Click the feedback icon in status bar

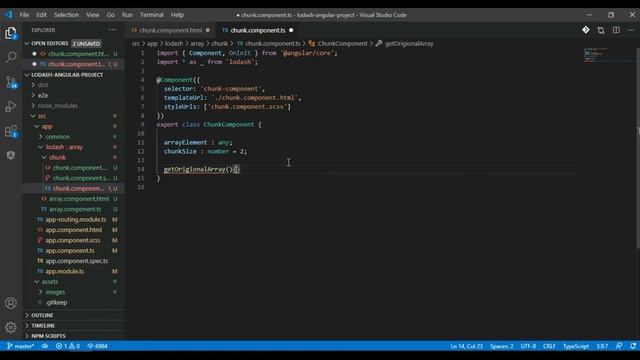tap(619, 346)
